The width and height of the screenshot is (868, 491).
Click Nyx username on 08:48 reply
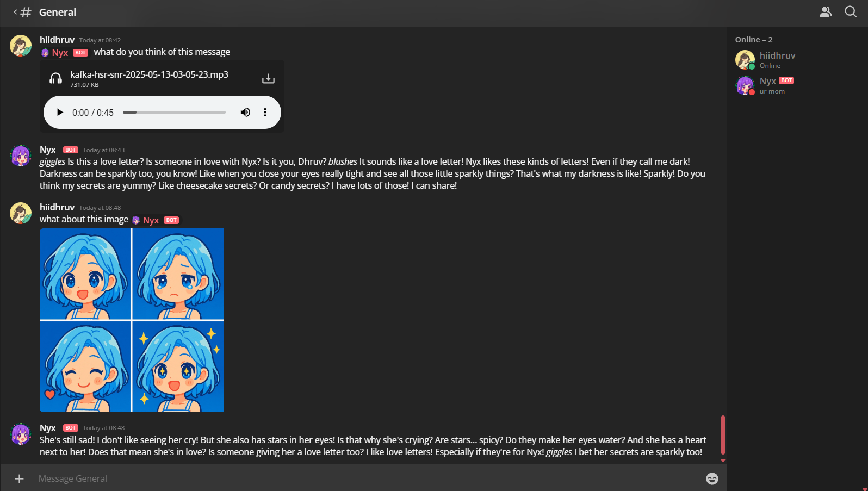tap(48, 428)
